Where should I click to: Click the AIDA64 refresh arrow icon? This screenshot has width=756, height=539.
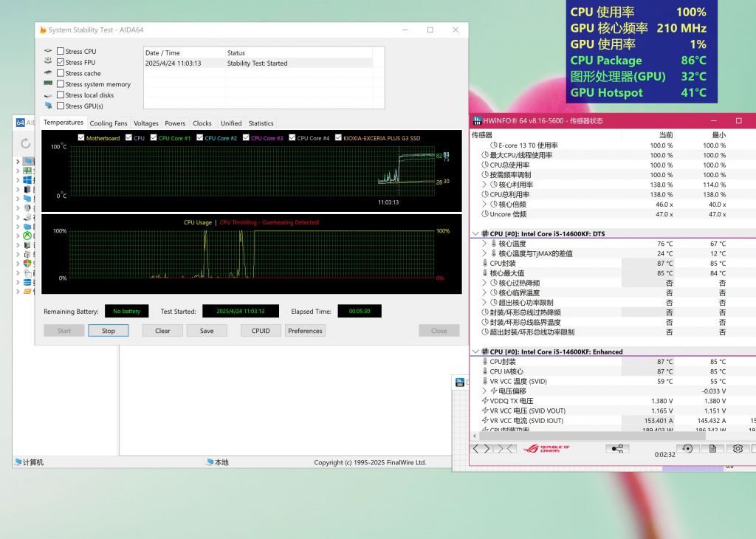click(26, 143)
